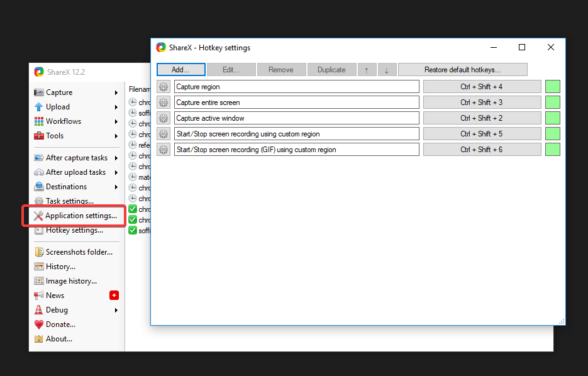This screenshot has height=376, width=588.
Task: Open gear settings for GIF screen recording hotkey
Action: pyautogui.click(x=164, y=150)
